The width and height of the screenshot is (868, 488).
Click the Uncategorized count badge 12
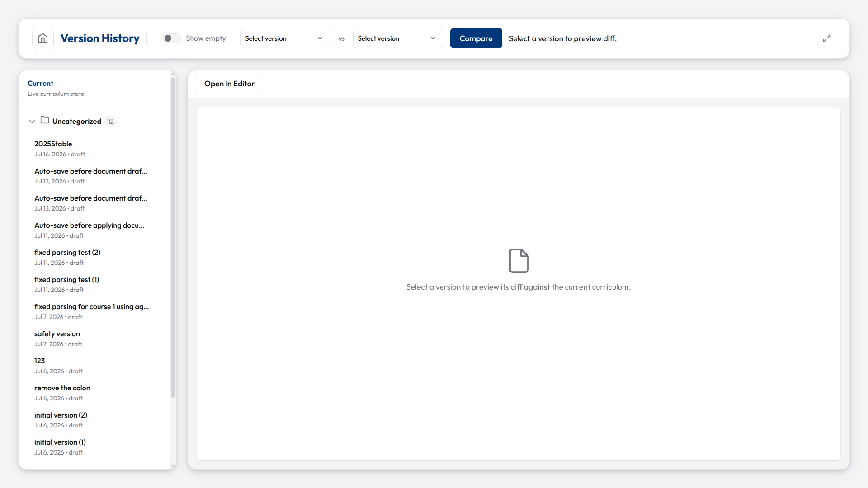pos(111,122)
